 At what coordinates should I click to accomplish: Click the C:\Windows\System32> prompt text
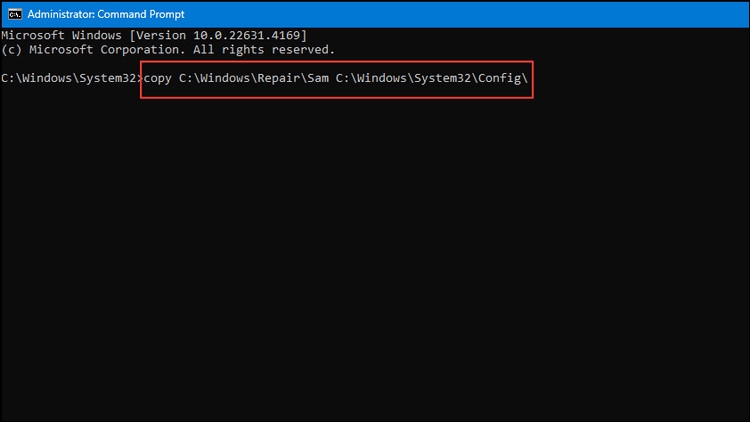pyautogui.click(x=72, y=78)
